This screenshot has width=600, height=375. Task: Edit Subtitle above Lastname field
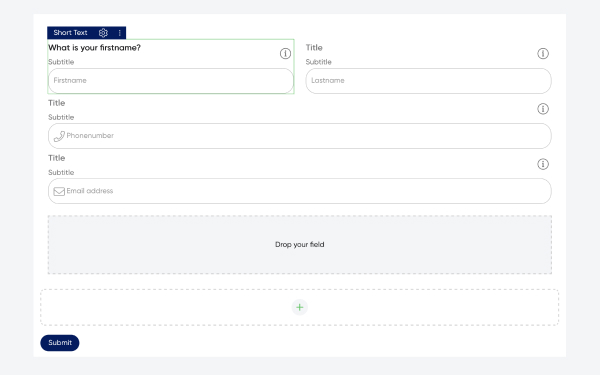319,62
